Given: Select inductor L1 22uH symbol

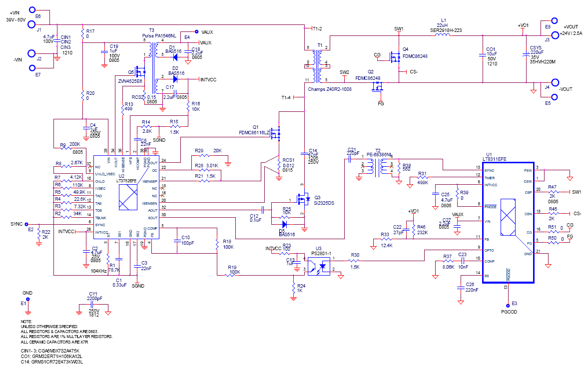Looking at the screenshot, I should click(x=443, y=35).
